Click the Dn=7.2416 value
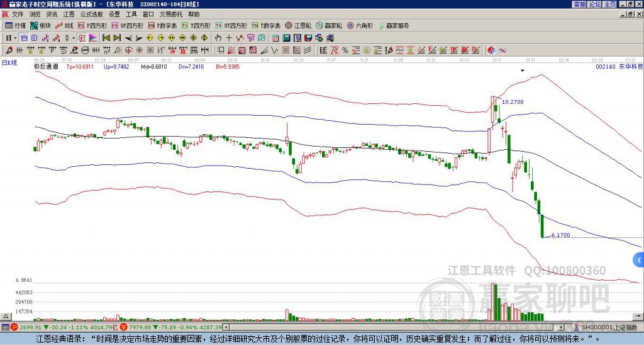Image resolution: width=644 pixels, height=345 pixels. [191, 67]
